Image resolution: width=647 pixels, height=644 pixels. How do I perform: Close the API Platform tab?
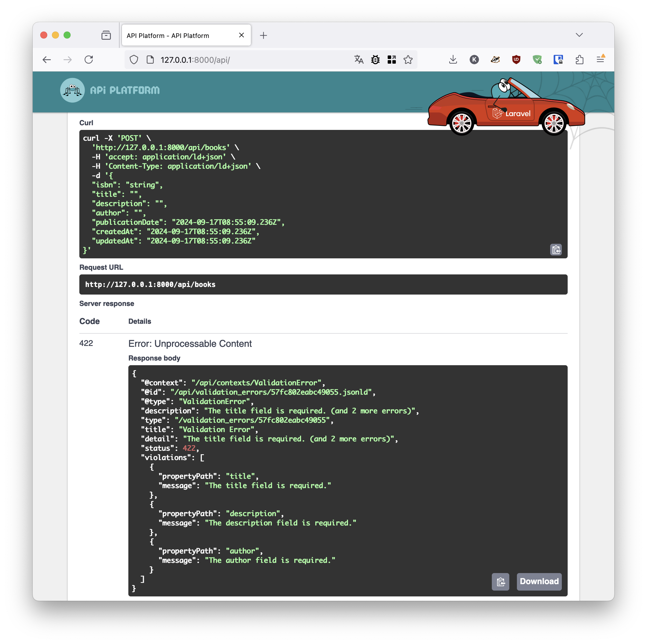[x=241, y=35]
